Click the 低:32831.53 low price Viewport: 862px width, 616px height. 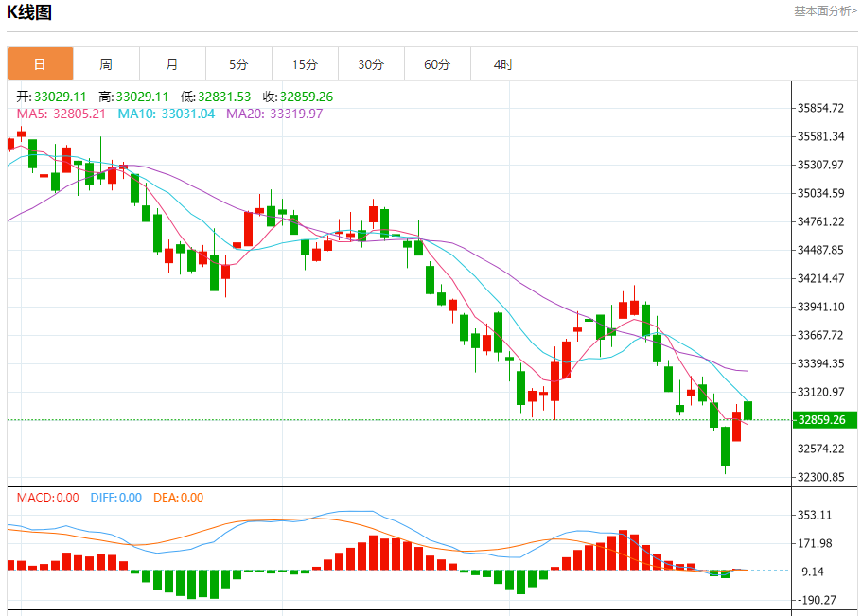coord(216,97)
